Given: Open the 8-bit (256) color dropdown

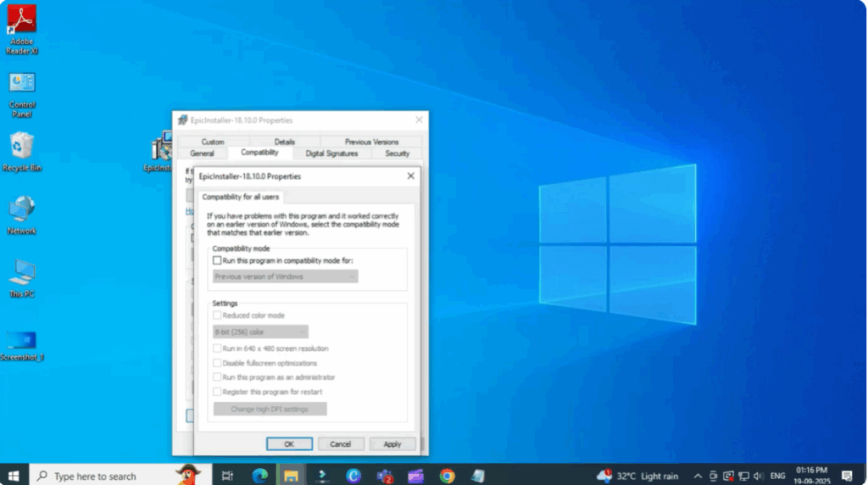Looking at the screenshot, I should (260, 332).
